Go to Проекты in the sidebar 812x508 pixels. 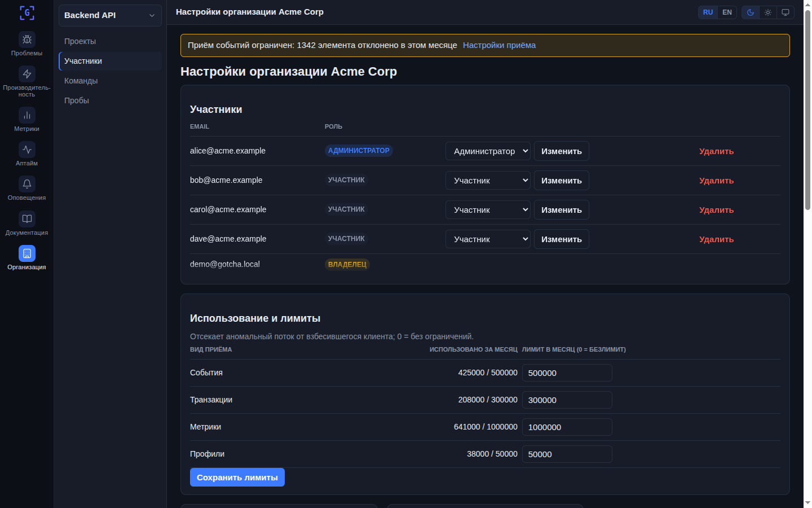110,41
